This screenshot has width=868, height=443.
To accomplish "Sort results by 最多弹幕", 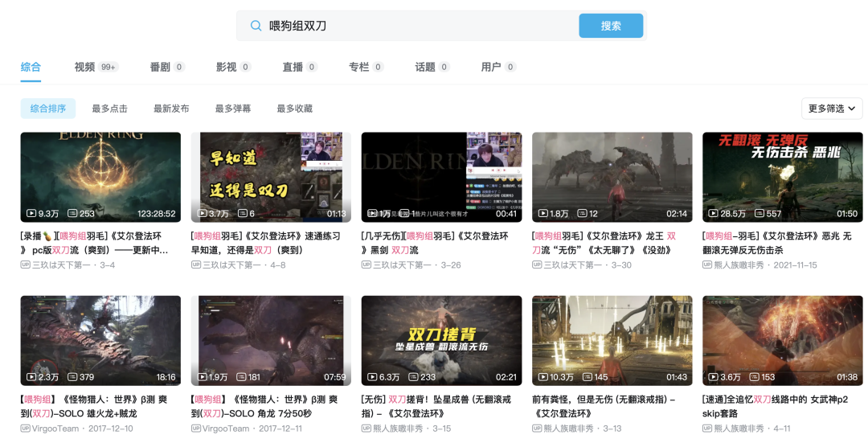I will [x=233, y=109].
